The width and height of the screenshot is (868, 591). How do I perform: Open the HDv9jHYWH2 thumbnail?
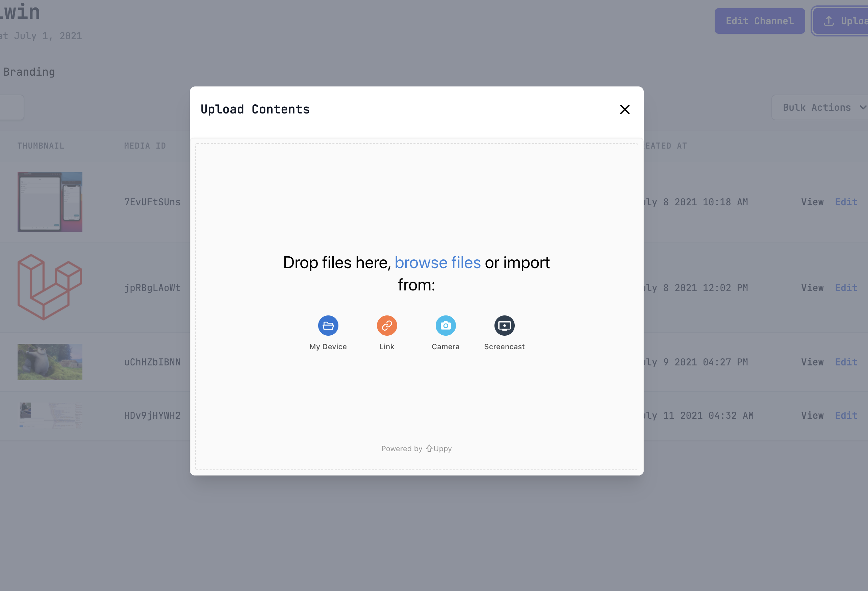[50, 415]
